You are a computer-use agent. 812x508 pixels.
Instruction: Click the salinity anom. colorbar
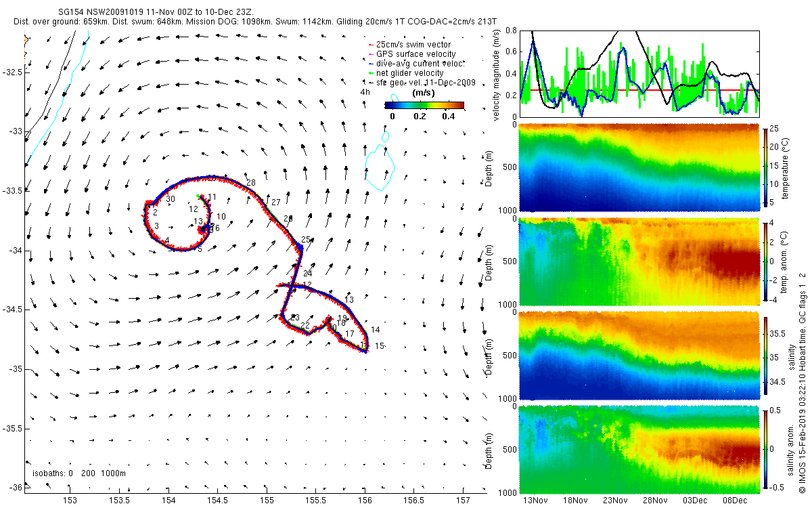[766, 449]
